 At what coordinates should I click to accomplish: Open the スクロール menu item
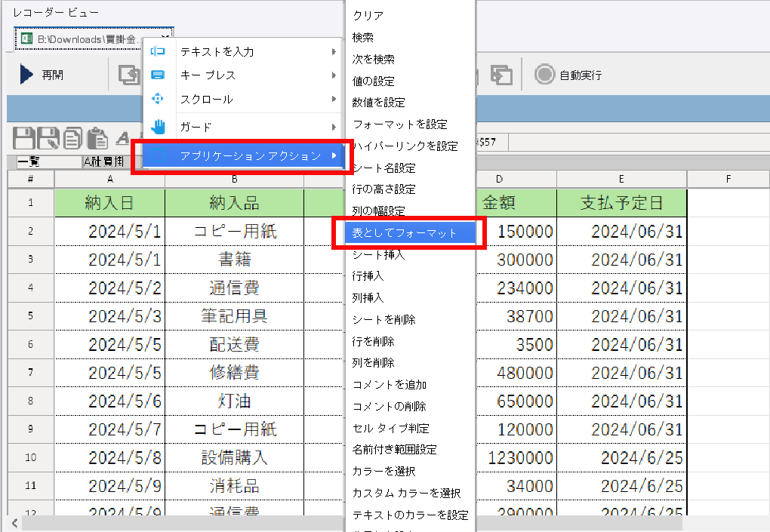click(242, 99)
